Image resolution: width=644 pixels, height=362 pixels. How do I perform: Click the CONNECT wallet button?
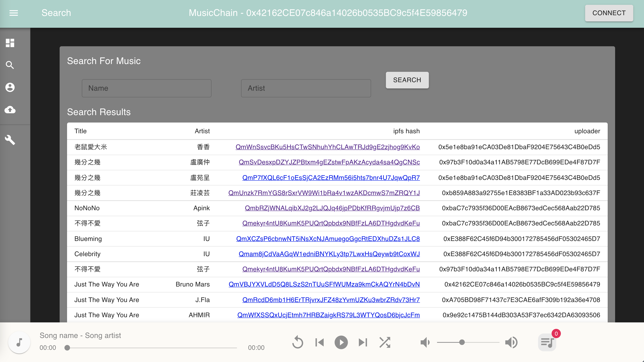coord(609,13)
